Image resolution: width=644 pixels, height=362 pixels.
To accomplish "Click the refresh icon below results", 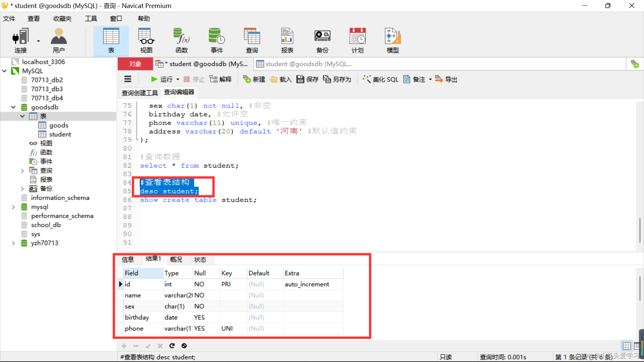I will point(172,346).
